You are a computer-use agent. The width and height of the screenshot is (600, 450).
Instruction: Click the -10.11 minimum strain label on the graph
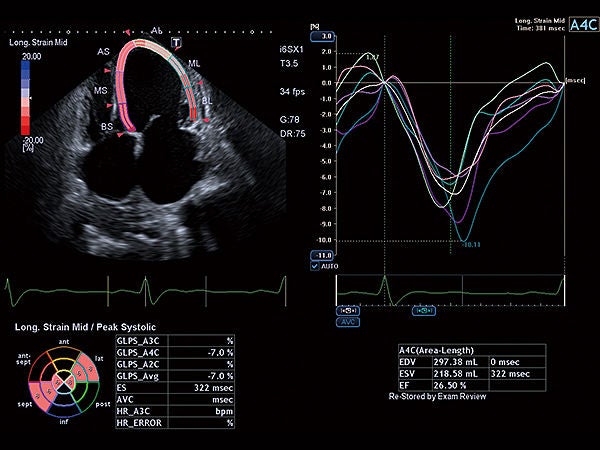pos(471,245)
